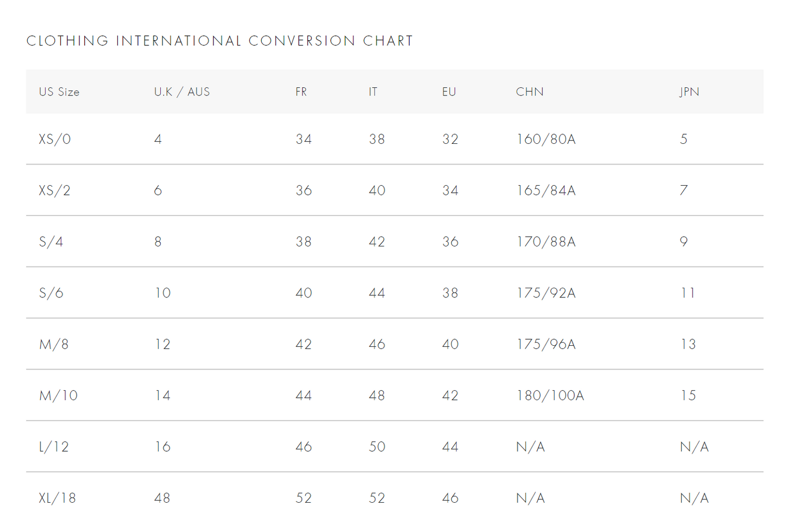Select the EU column header
Viewport: 785px width, 532px height.
click(449, 92)
